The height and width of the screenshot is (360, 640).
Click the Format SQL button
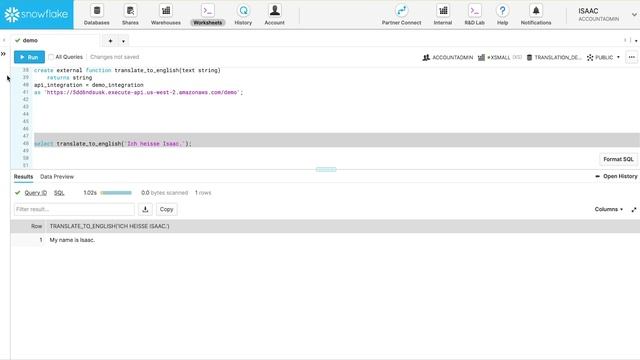coord(618,159)
